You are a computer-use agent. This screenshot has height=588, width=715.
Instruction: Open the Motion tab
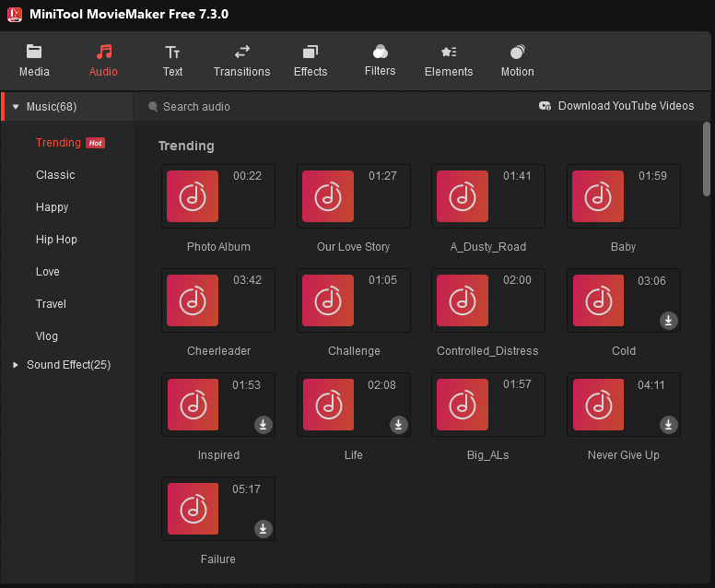coord(517,61)
